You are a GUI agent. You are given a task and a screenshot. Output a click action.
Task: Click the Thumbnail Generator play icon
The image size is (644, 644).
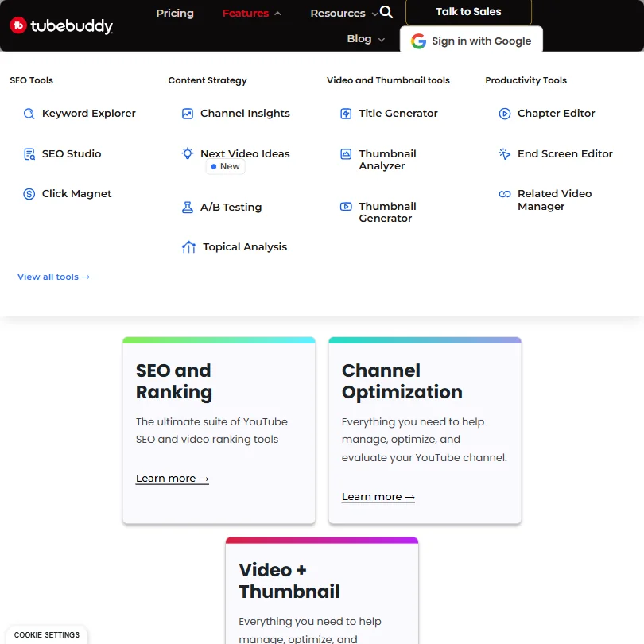[x=346, y=206]
